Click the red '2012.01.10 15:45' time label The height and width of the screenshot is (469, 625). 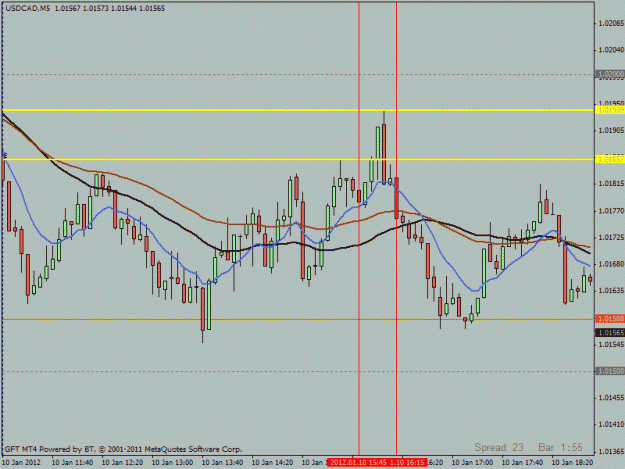click(x=358, y=463)
